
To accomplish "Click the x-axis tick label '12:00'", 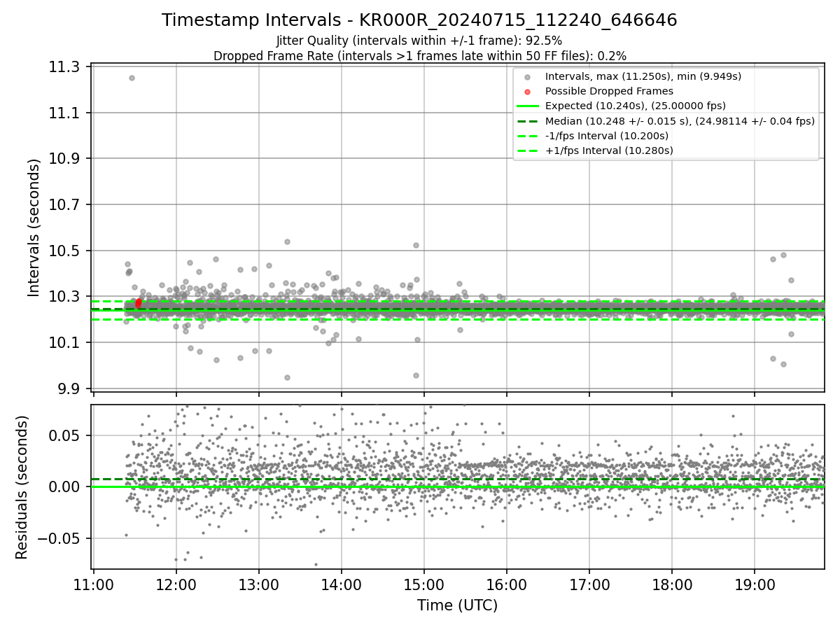I will coord(176,584).
